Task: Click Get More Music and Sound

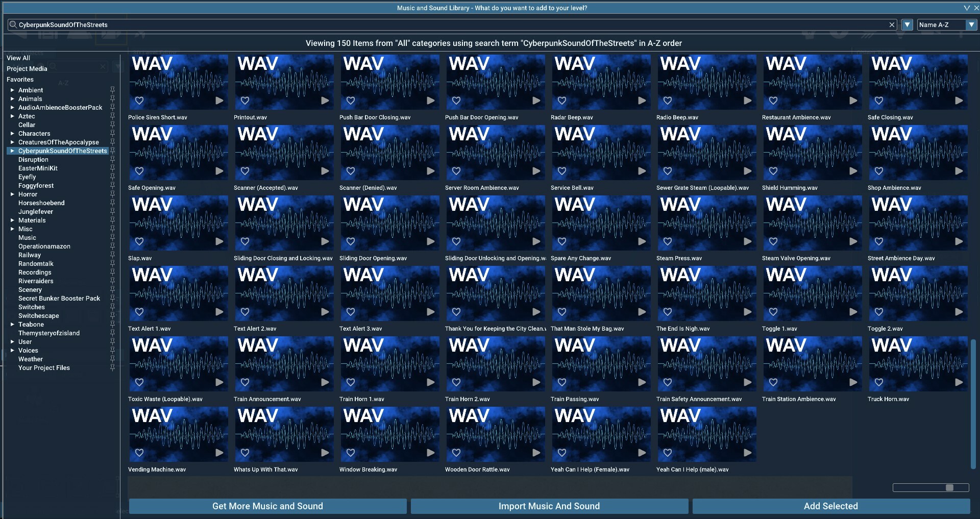Action: [267, 506]
